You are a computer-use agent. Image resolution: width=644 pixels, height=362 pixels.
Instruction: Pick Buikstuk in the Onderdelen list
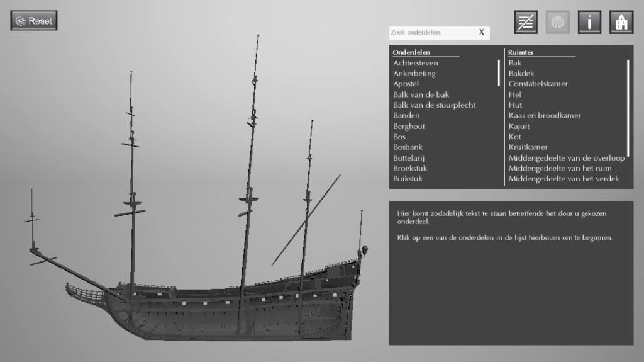click(x=408, y=179)
